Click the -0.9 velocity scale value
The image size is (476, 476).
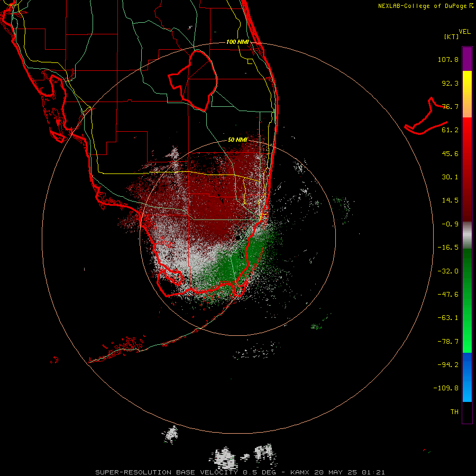point(450,224)
